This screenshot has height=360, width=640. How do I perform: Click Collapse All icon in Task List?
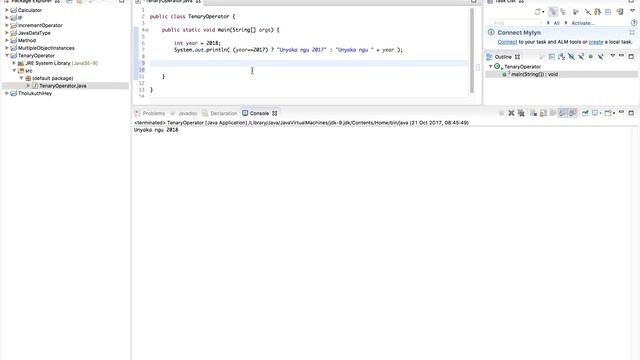pos(608,12)
